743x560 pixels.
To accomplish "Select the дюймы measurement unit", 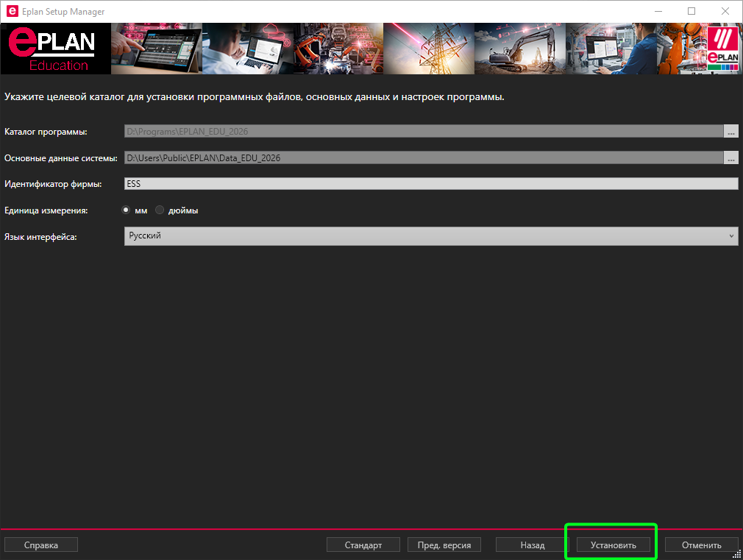I will pyautogui.click(x=160, y=210).
